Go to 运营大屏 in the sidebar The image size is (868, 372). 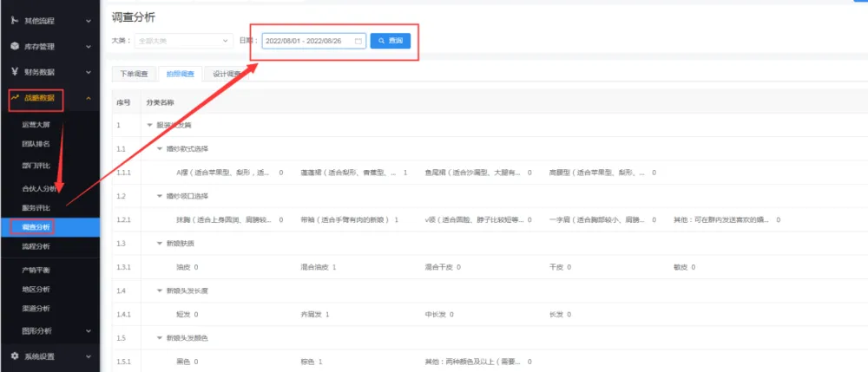[x=36, y=125]
